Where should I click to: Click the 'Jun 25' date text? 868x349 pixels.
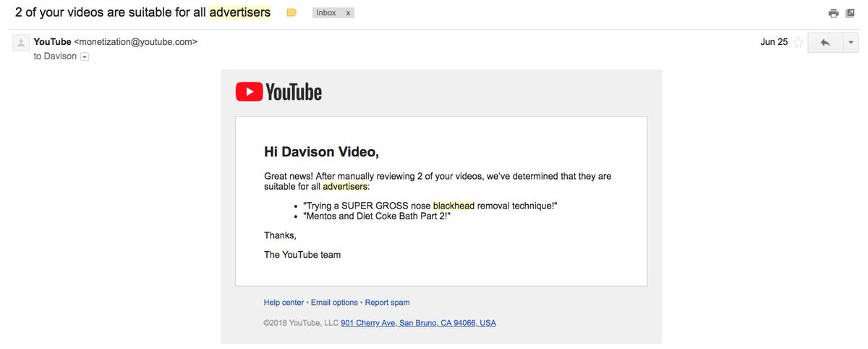[x=774, y=42]
